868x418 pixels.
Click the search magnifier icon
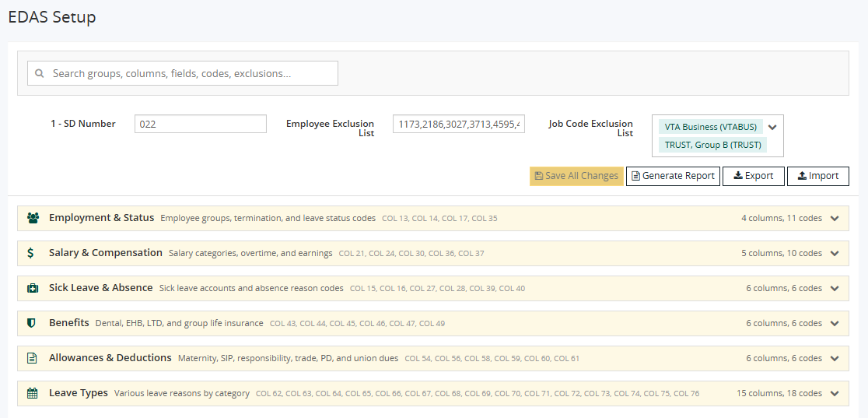[x=40, y=73]
